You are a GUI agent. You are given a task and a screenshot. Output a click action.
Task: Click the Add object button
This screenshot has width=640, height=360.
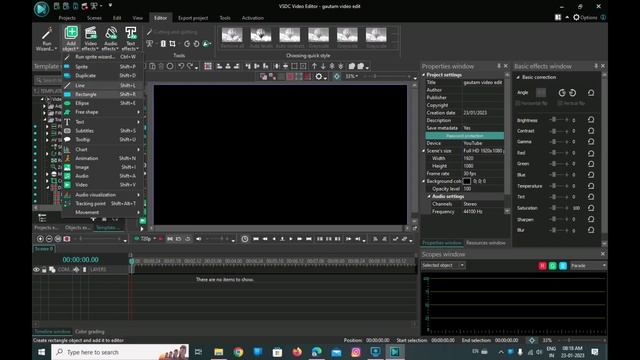point(71,39)
